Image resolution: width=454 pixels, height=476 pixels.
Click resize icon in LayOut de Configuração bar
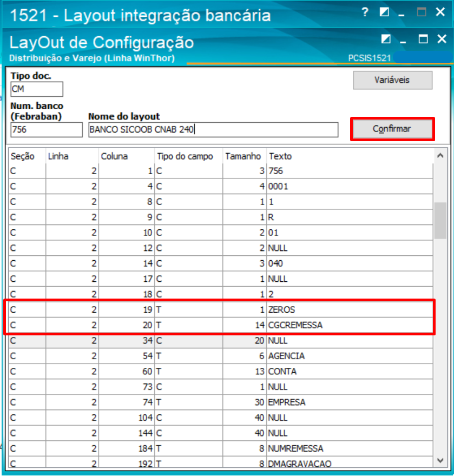click(386, 39)
